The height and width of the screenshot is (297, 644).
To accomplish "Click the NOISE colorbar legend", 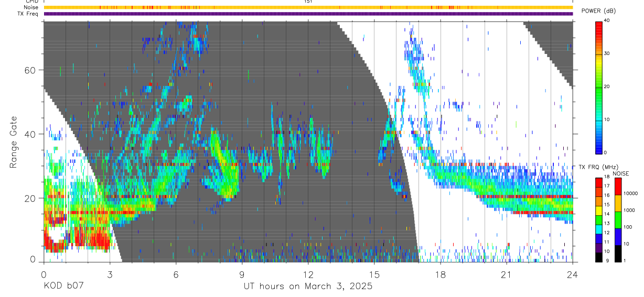I will [618, 219].
